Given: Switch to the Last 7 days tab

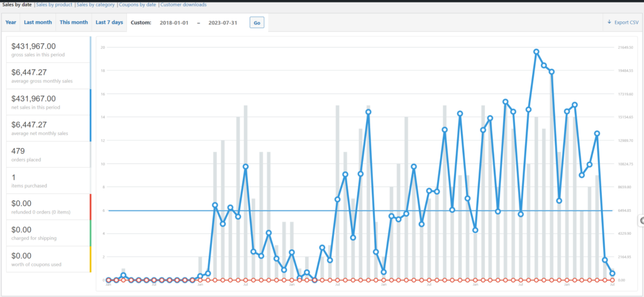Looking at the screenshot, I should 109,22.
